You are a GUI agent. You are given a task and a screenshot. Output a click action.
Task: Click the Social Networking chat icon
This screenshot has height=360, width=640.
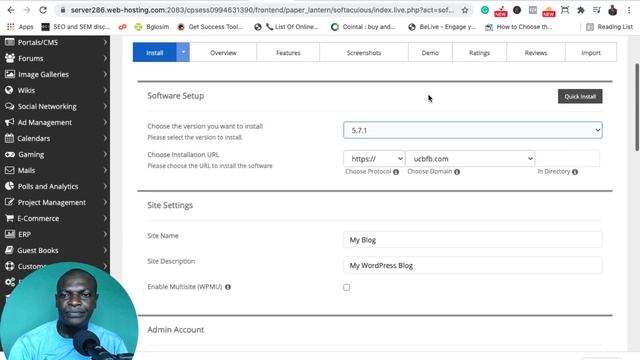coord(9,106)
